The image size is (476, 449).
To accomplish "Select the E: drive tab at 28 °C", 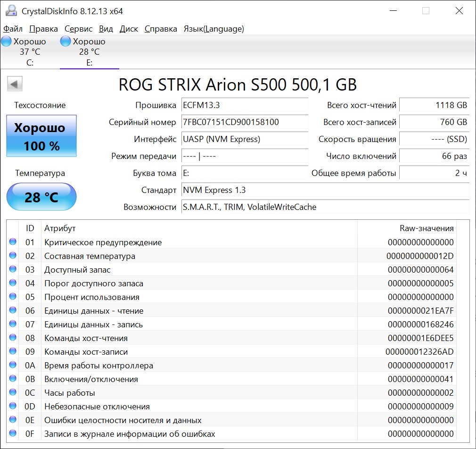I will (x=89, y=52).
